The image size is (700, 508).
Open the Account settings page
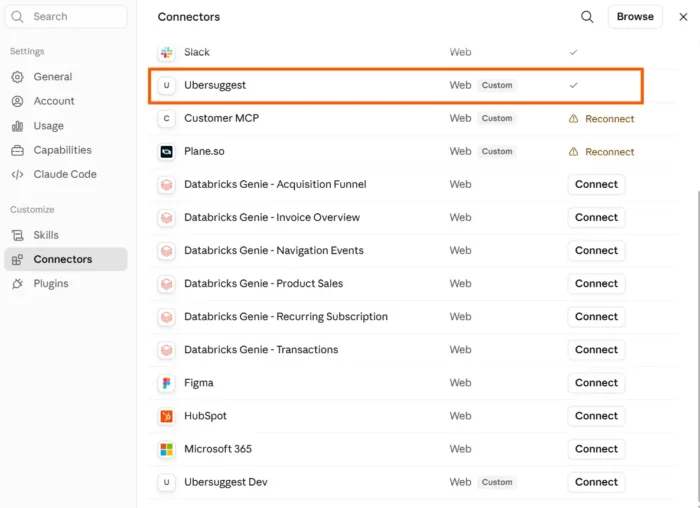66,101
